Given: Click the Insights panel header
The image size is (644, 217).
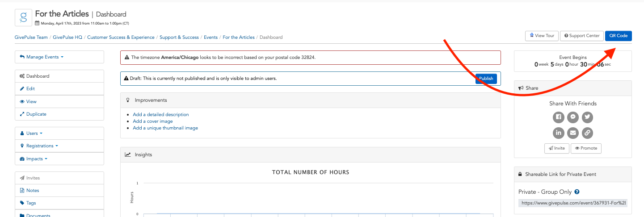Looking at the screenshot, I should tap(311, 154).
